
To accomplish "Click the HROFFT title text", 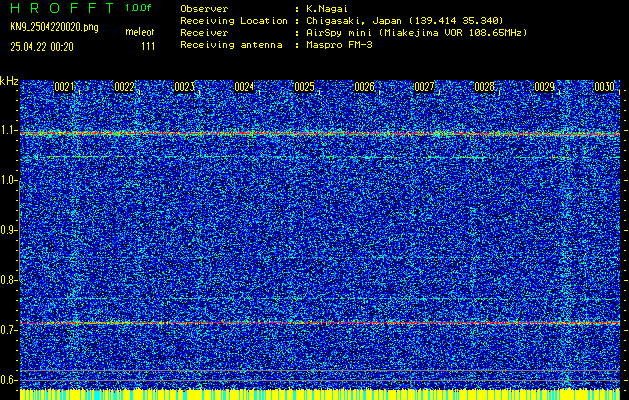I will [x=63, y=8].
